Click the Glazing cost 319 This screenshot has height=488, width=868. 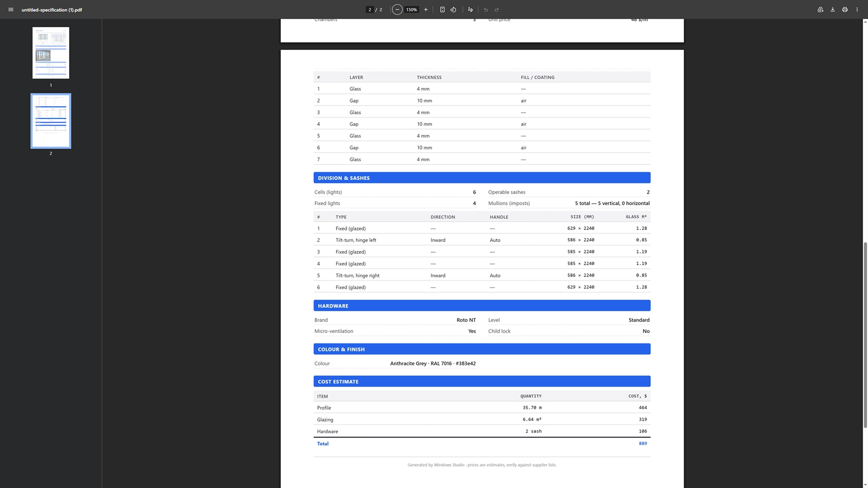643,419
